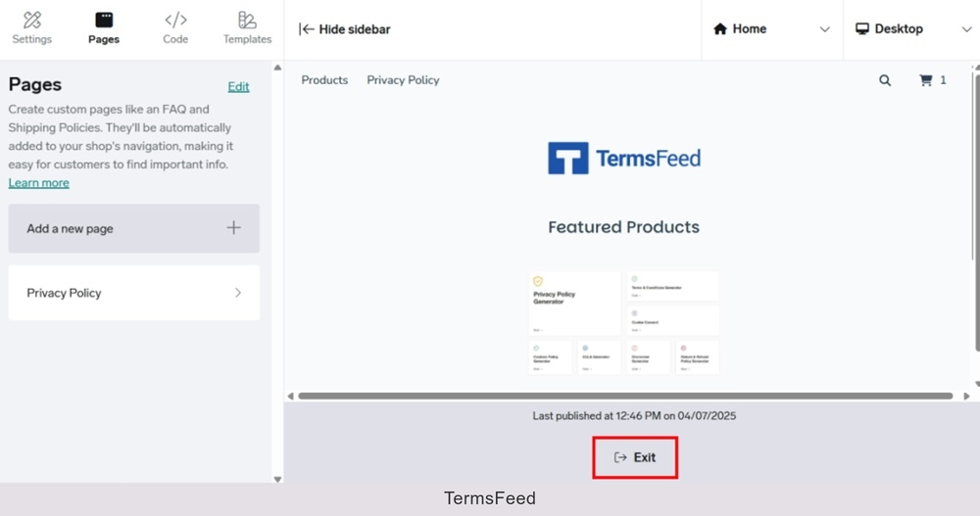
Task: Click Hide sidebar
Action: (x=344, y=29)
